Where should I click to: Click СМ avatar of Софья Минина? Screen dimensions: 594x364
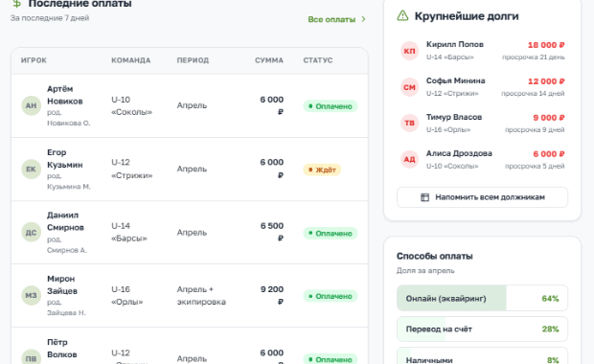pos(409,87)
